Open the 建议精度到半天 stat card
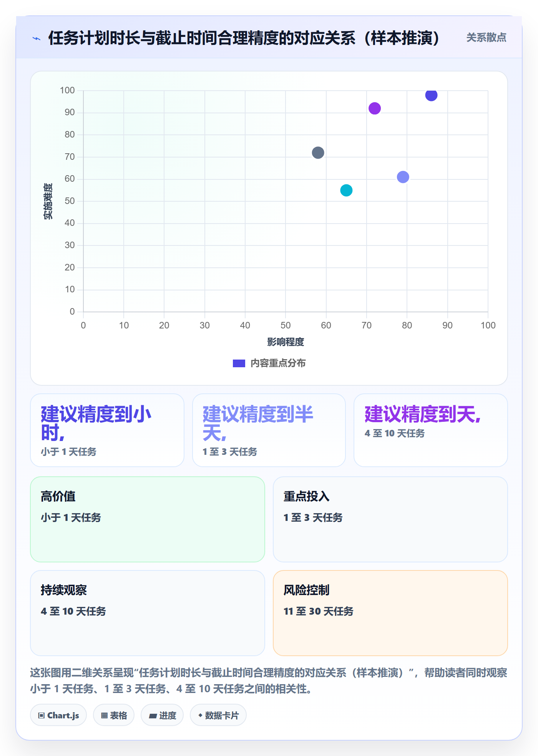 pyautogui.click(x=269, y=430)
